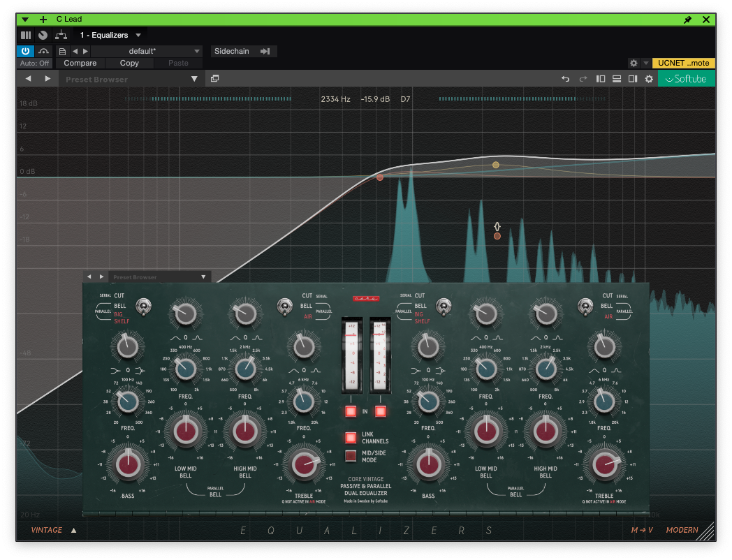This screenshot has width=732, height=560.
Task: Select the MODERN mode tab
Action: pos(682,530)
